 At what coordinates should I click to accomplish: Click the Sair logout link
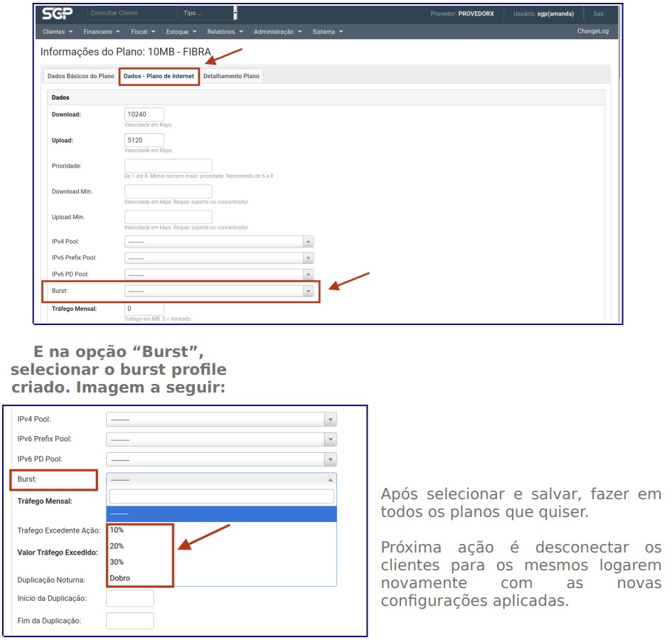pos(598,14)
